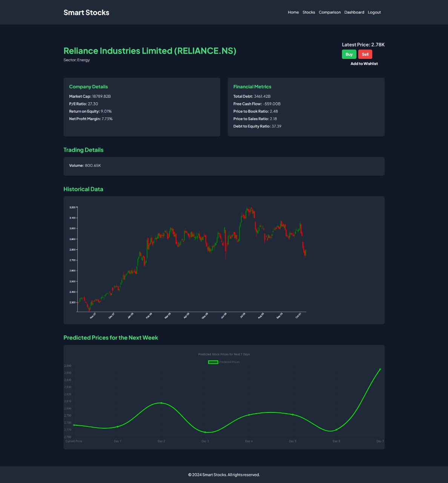Image resolution: width=448 pixels, height=483 pixels.
Task: Click Debt to Equity Ratio 37.39
Action: (x=257, y=126)
